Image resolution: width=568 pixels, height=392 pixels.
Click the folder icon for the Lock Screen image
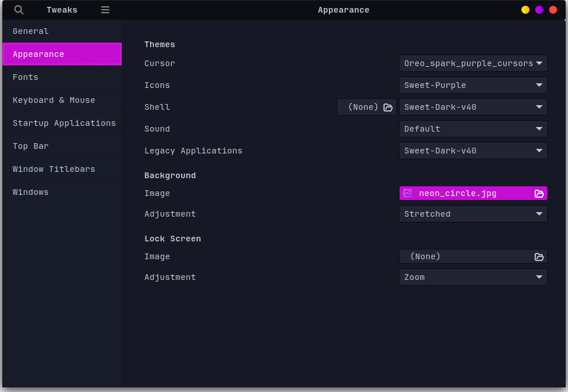[x=539, y=257]
